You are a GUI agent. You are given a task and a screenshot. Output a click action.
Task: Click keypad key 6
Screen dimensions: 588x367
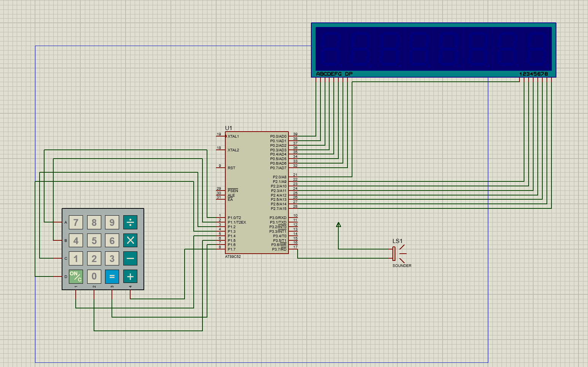pyautogui.click(x=112, y=240)
